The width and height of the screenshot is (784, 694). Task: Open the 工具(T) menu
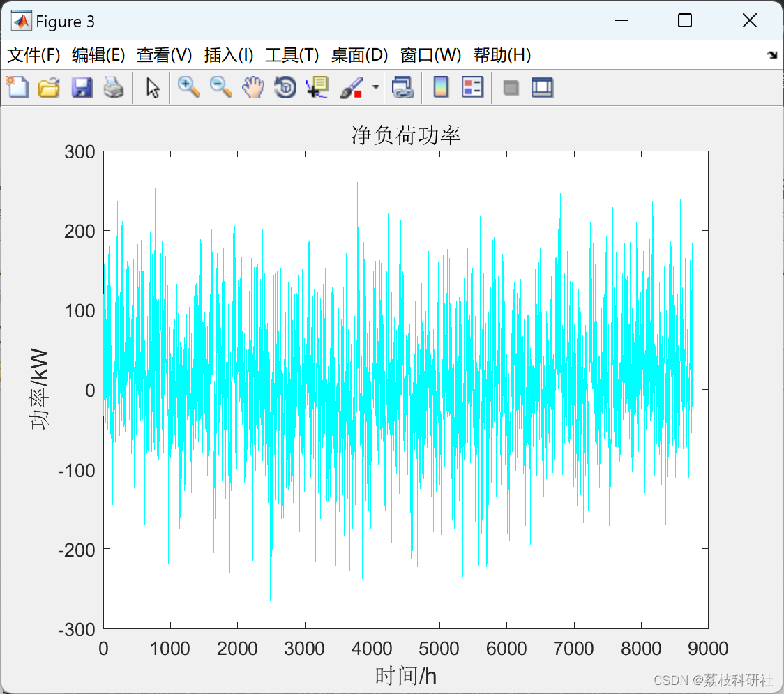[292, 55]
